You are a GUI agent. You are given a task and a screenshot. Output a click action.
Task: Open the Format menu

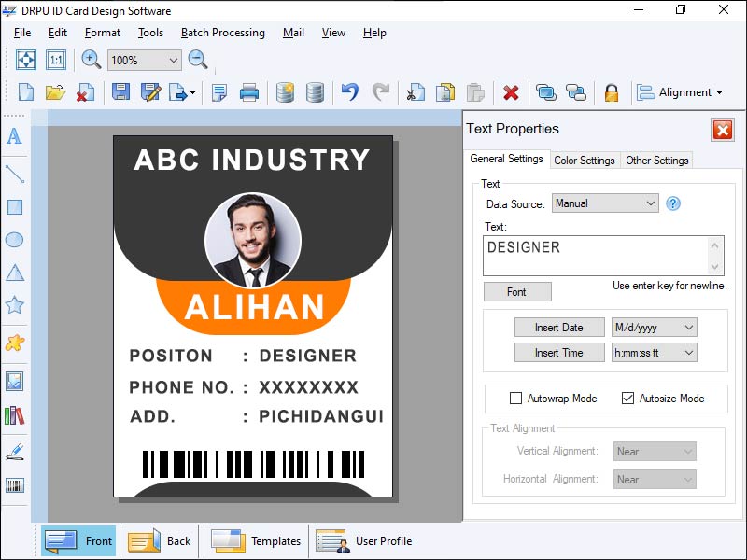click(103, 33)
